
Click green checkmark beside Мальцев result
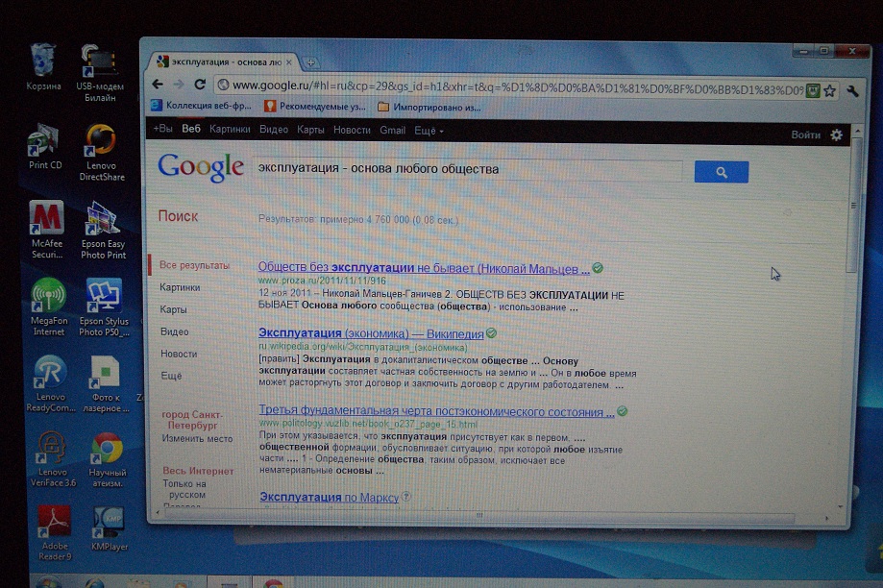598,268
